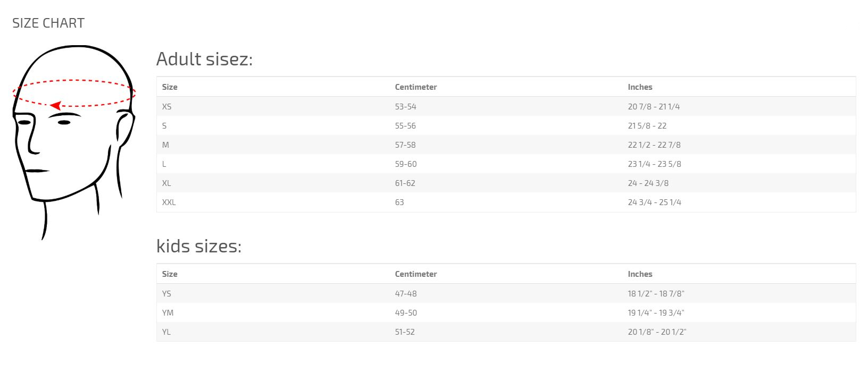
Task: Select the XS size row label
Action: [167, 107]
